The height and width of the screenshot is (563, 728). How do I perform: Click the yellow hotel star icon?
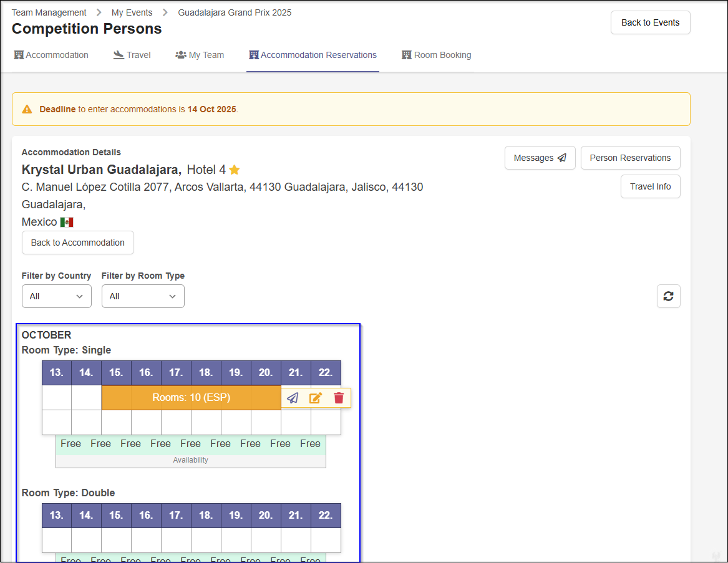coord(235,170)
